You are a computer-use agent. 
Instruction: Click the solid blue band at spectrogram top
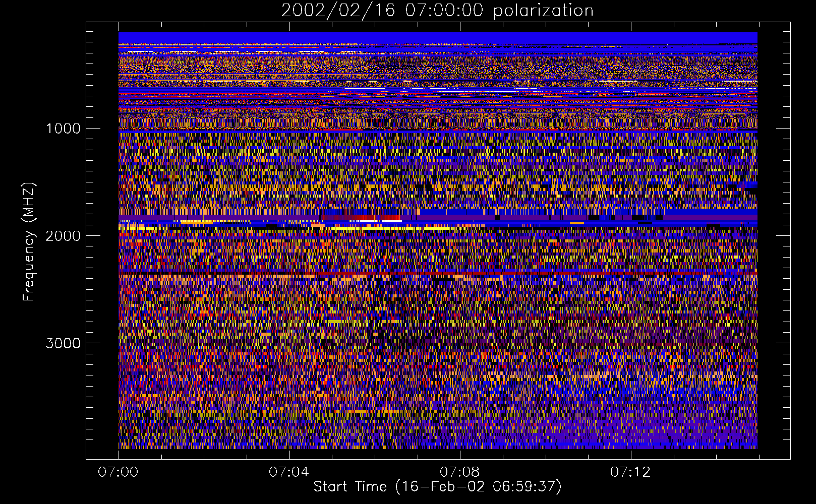click(438, 38)
